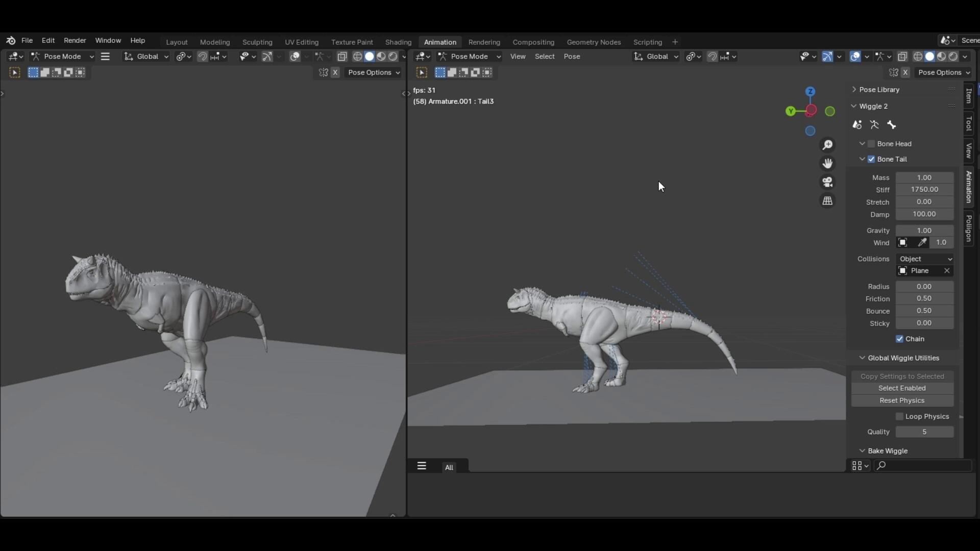
Task: Toggle X-ray in right viewport header
Action: click(902, 57)
